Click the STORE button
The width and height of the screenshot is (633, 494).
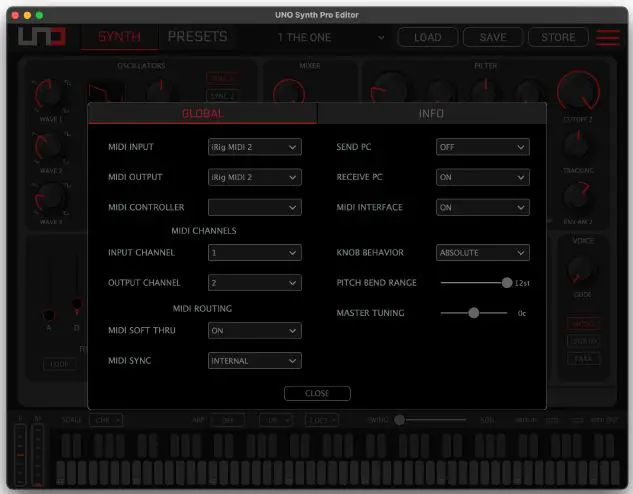click(x=558, y=38)
